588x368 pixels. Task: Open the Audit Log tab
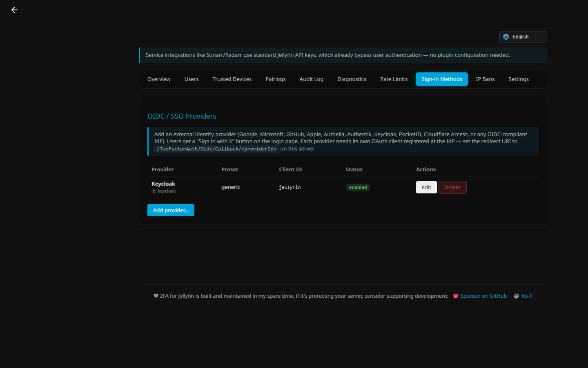click(312, 79)
